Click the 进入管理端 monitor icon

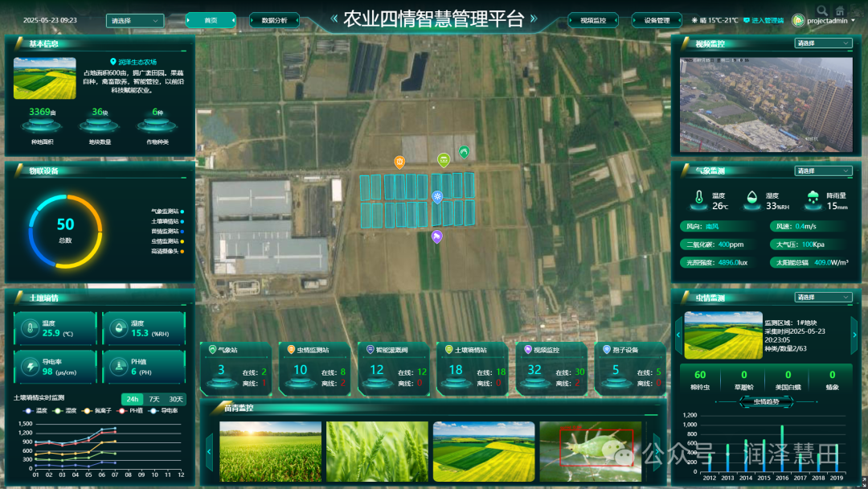tap(746, 20)
